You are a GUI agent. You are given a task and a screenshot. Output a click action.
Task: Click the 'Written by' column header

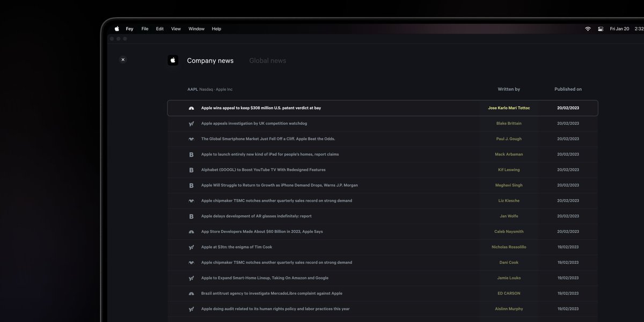(x=509, y=90)
